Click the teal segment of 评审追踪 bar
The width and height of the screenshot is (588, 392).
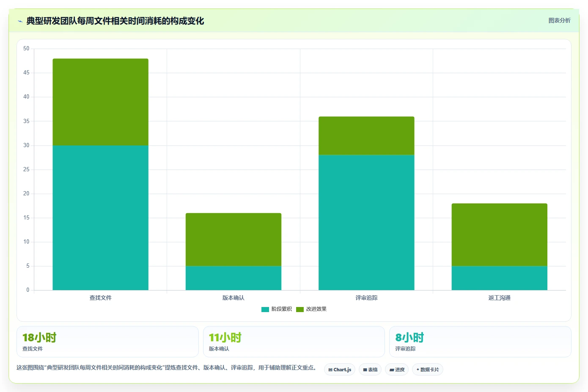tap(366, 222)
